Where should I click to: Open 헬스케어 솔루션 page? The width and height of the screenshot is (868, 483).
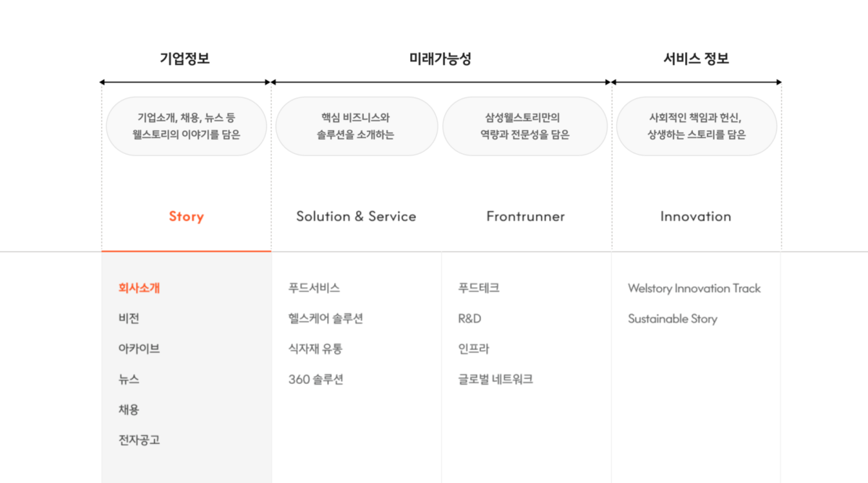[x=325, y=318]
